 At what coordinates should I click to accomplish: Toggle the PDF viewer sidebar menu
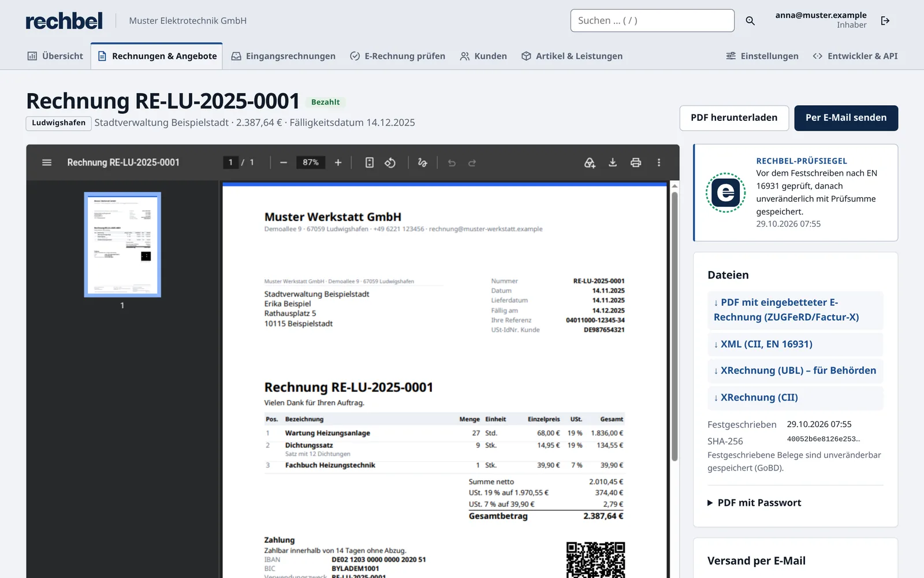pyautogui.click(x=47, y=162)
